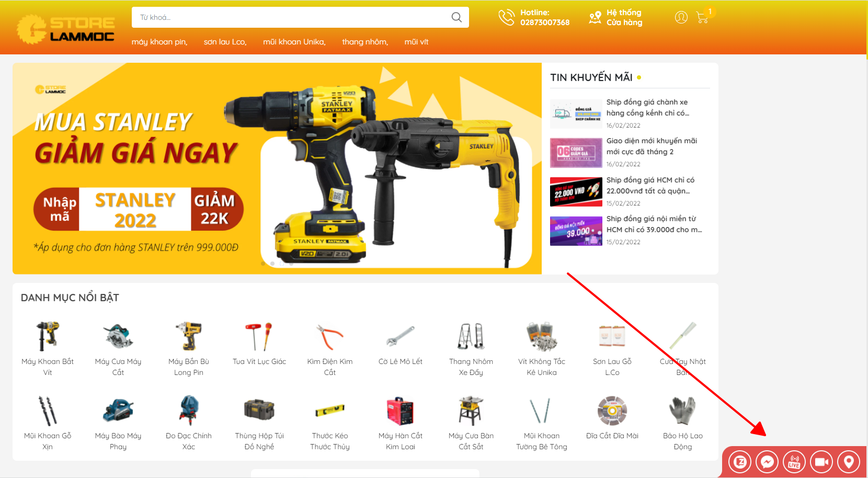This screenshot has height=478, width=868.
Task: Open Messenger chat icon
Action: pos(767,462)
